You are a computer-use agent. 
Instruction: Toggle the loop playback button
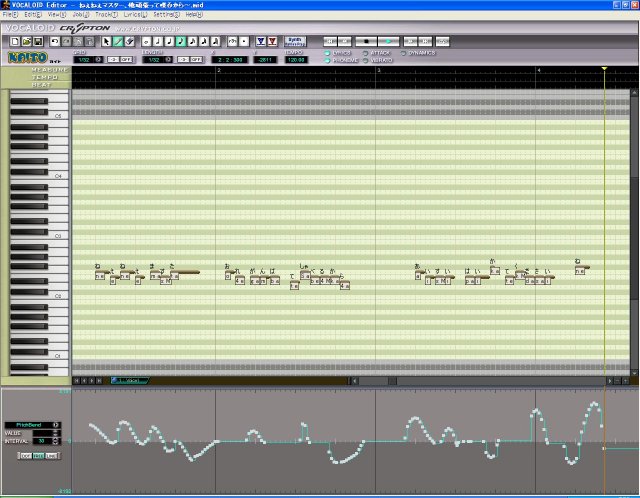coord(442,42)
